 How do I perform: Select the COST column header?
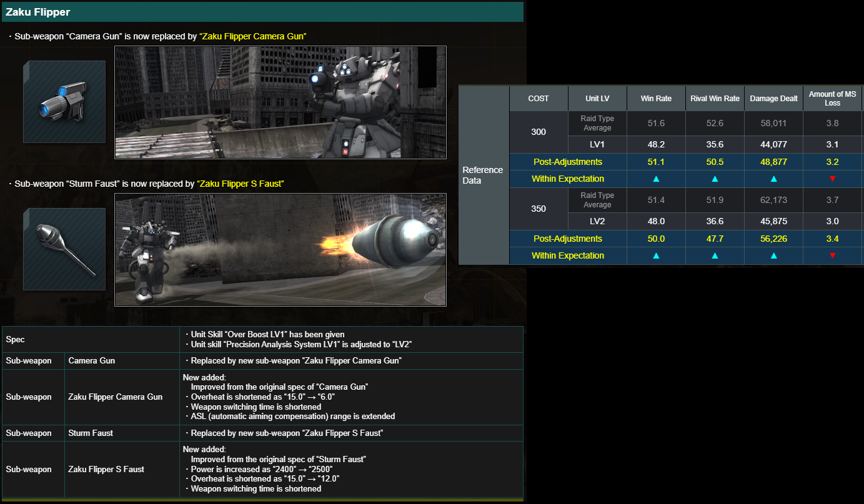tap(539, 99)
